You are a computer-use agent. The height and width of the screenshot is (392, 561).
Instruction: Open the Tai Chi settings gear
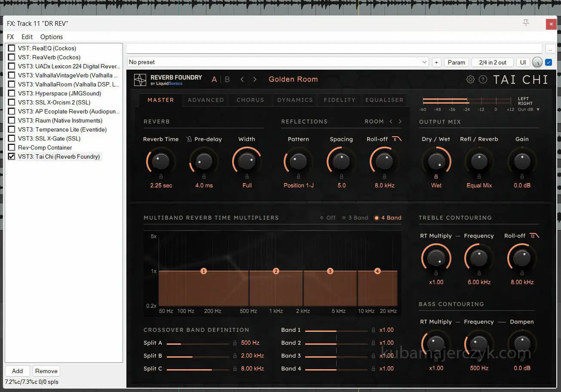[x=470, y=80]
